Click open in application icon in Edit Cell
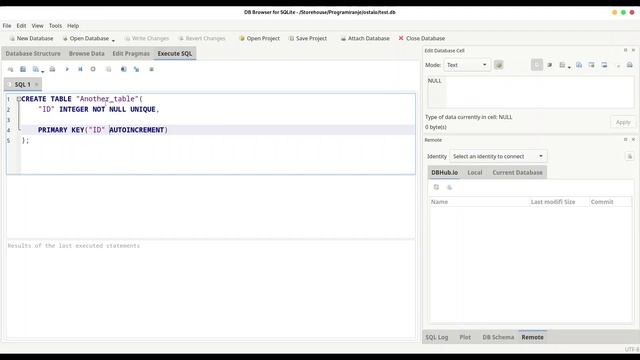The image size is (640, 360). (562, 65)
